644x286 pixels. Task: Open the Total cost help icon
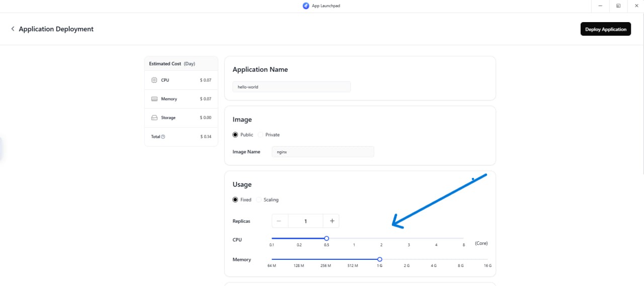(x=164, y=137)
